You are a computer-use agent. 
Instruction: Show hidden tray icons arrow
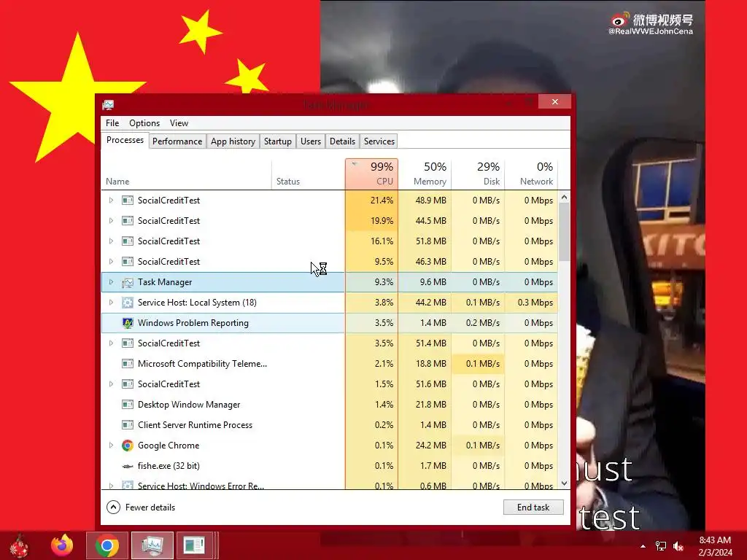(x=643, y=546)
